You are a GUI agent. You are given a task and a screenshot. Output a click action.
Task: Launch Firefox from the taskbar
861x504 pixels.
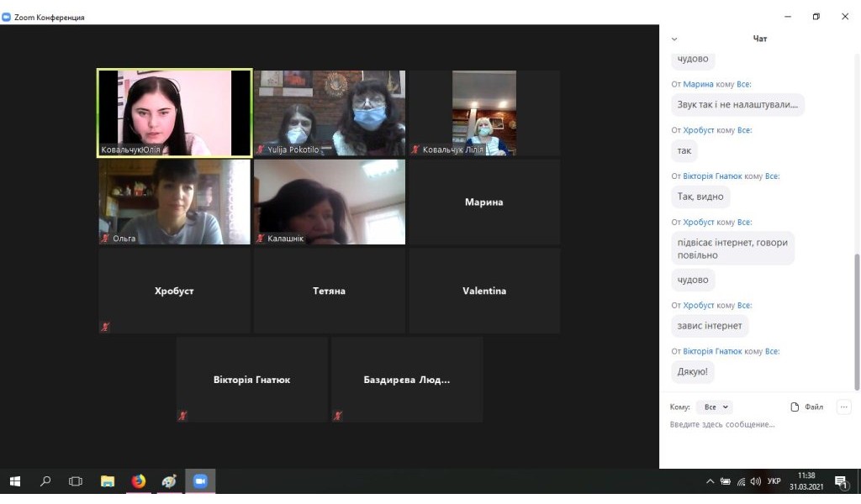[x=139, y=481]
